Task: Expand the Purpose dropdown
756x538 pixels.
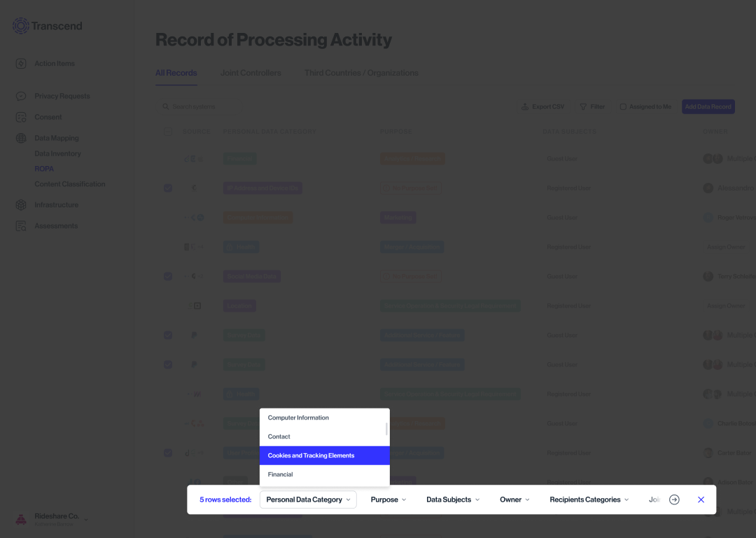Action: 388,499
